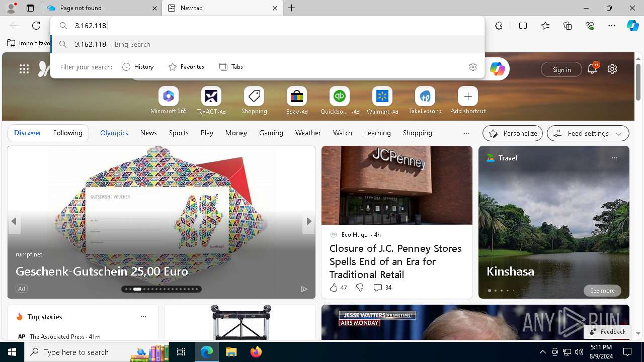644x362 pixels.
Task: Open the Gaming feed category
Action: click(x=271, y=133)
